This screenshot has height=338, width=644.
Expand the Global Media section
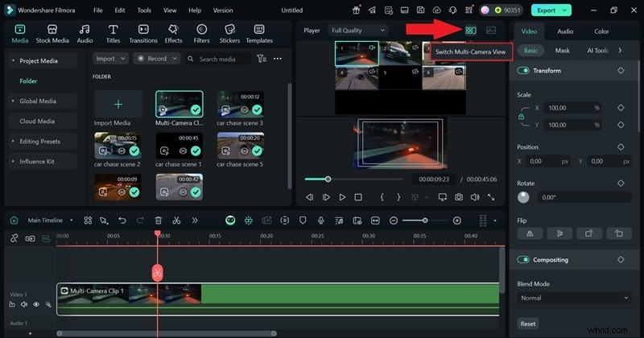38,101
